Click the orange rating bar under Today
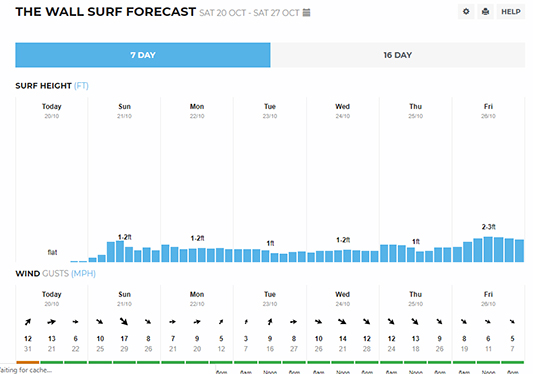Screen dimensions: 533x374 pyautogui.click(x=28, y=362)
